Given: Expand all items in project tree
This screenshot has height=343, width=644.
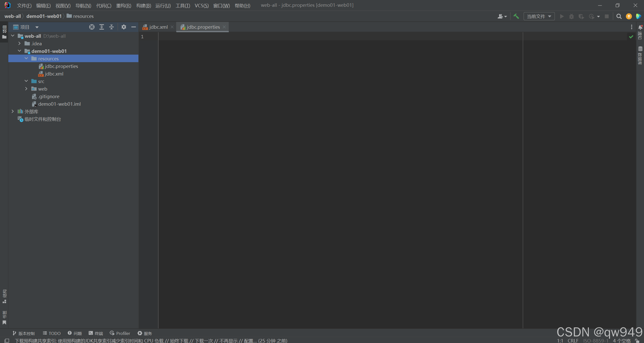Looking at the screenshot, I should click(102, 27).
